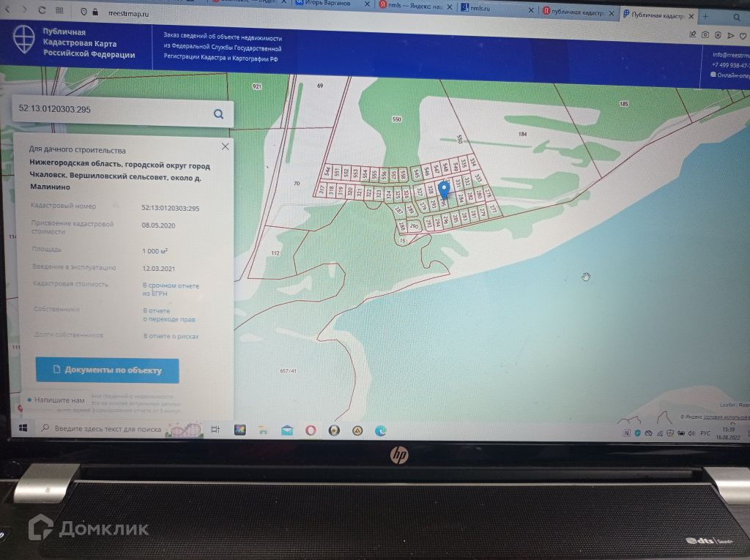
Task: Click the area value 1 000 м²
Action: click(x=155, y=251)
